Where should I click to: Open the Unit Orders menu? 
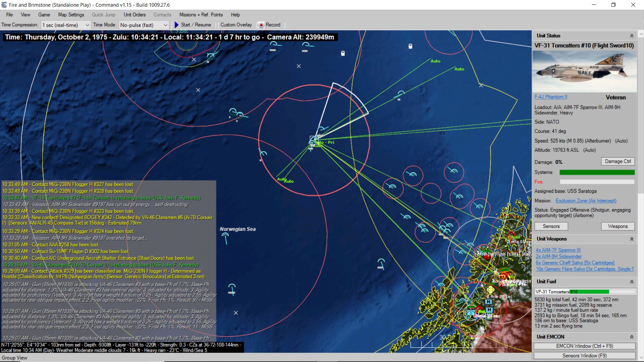135,15
